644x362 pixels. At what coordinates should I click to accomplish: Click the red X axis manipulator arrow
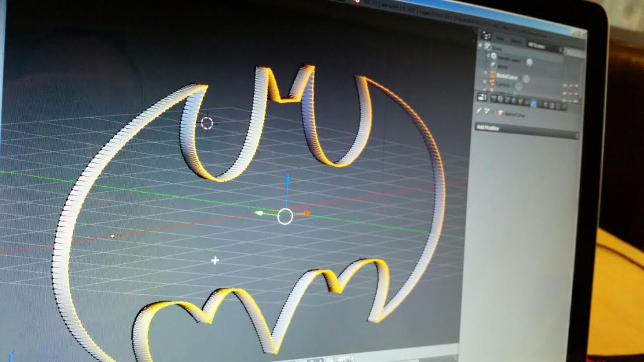click(x=307, y=213)
